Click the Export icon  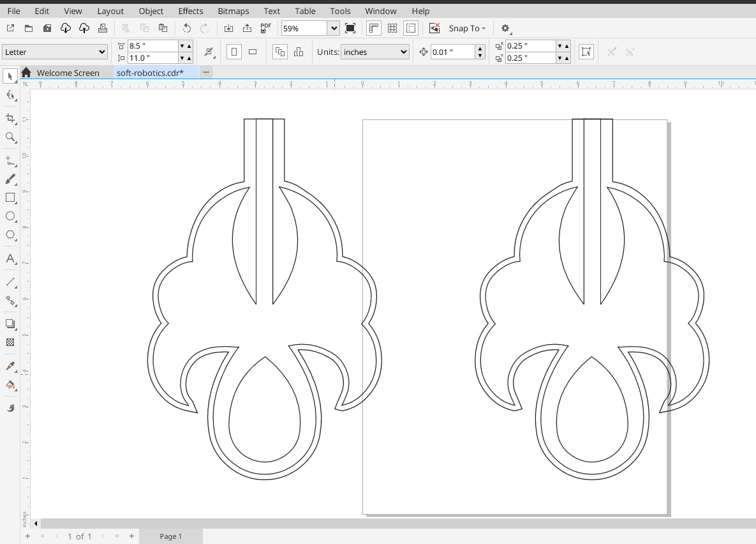[x=248, y=29]
